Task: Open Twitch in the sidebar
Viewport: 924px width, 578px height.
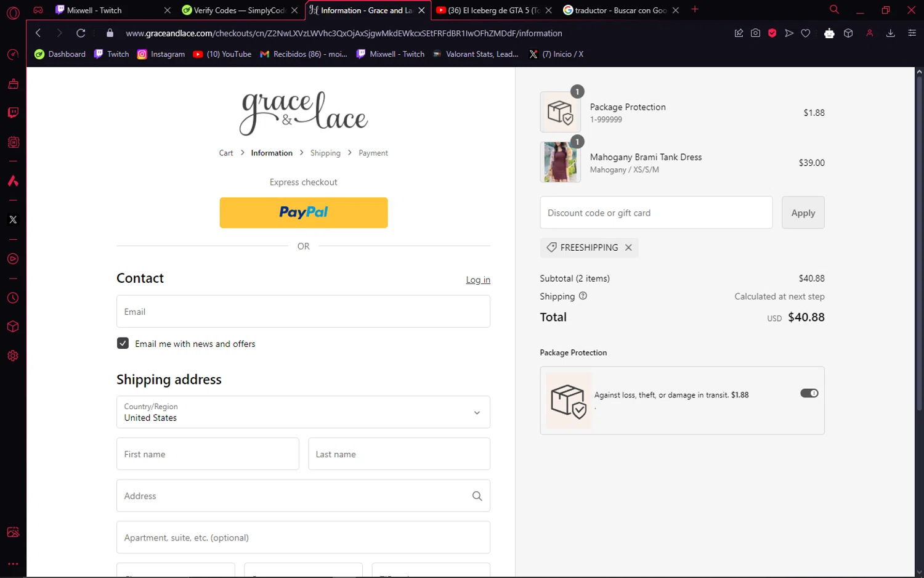Action: [13, 113]
